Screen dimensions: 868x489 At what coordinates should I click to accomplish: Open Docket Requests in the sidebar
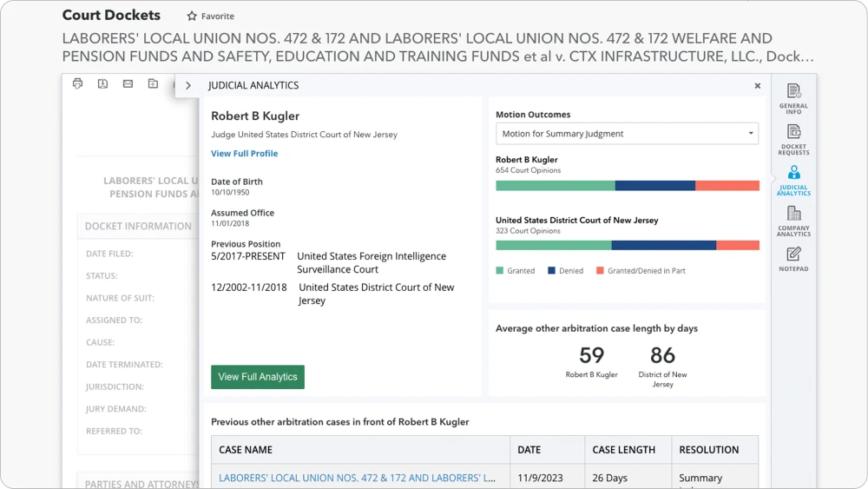[793, 139]
